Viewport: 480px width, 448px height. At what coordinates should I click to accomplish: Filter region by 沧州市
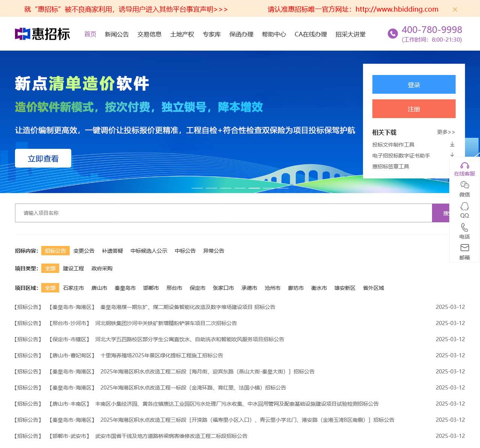click(273, 288)
